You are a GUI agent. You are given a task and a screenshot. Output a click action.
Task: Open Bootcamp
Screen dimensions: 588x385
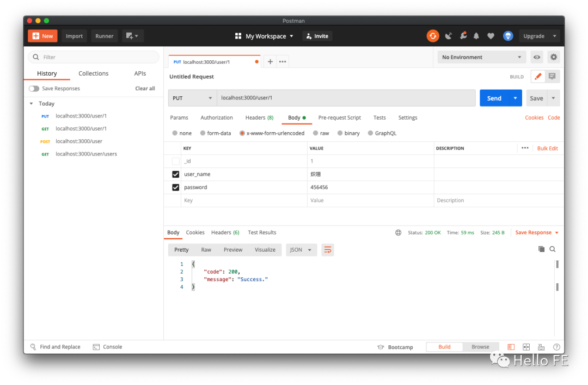click(x=395, y=347)
